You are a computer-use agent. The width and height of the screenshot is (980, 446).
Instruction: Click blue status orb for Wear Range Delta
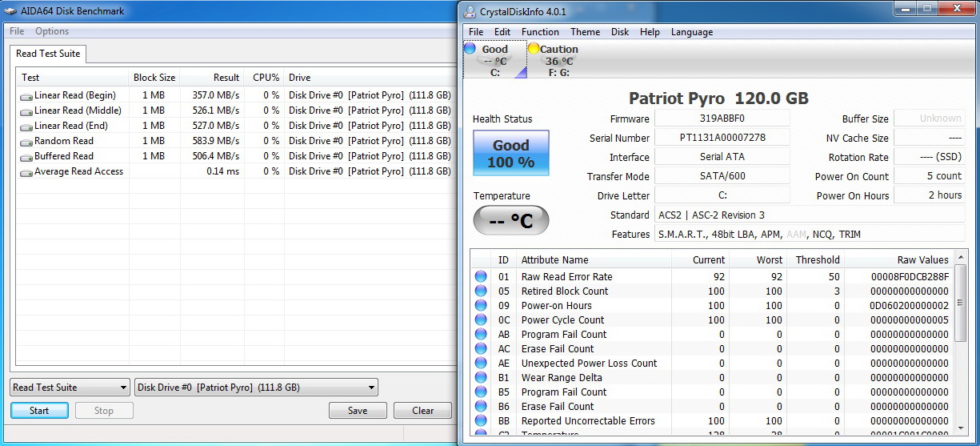click(481, 378)
